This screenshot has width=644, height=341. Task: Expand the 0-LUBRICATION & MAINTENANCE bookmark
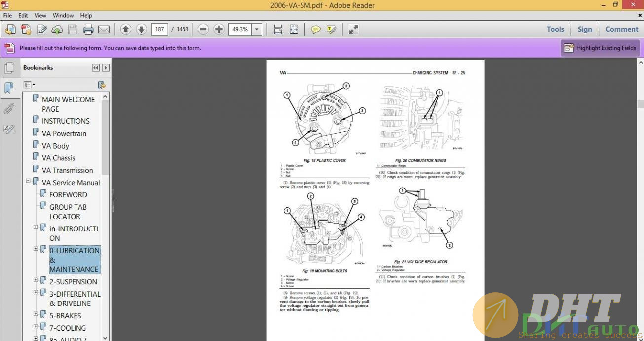[36, 249]
